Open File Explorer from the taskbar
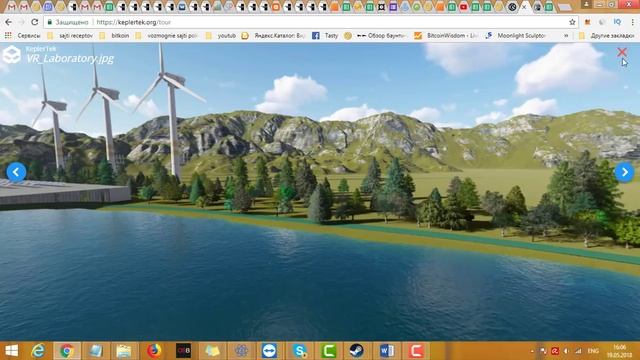The width and height of the screenshot is (640, 360). tap(123, 351)
